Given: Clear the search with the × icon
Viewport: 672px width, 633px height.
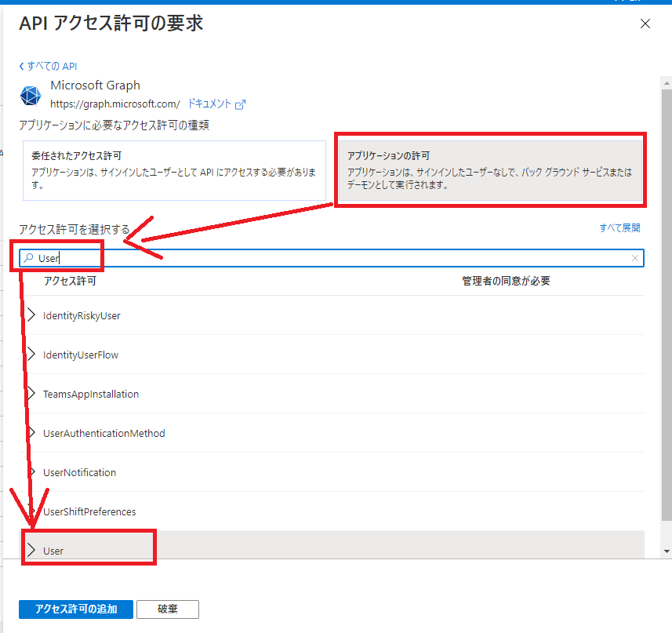Looking at the screenshot, I should coord(635,257).
